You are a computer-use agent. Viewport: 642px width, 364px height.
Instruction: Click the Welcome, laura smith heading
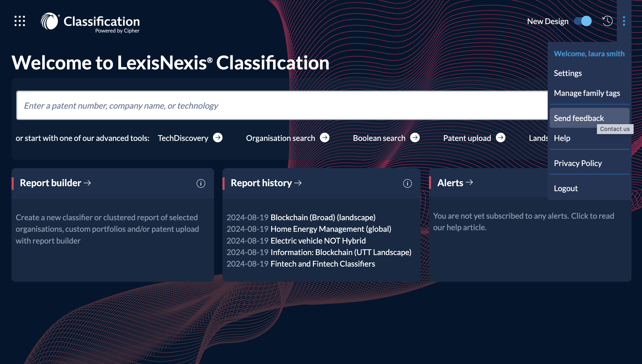coord(589,54)
